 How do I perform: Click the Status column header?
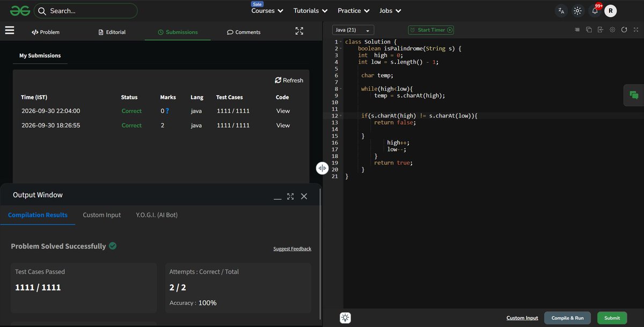pyautogui.click(x=129, y=97)
